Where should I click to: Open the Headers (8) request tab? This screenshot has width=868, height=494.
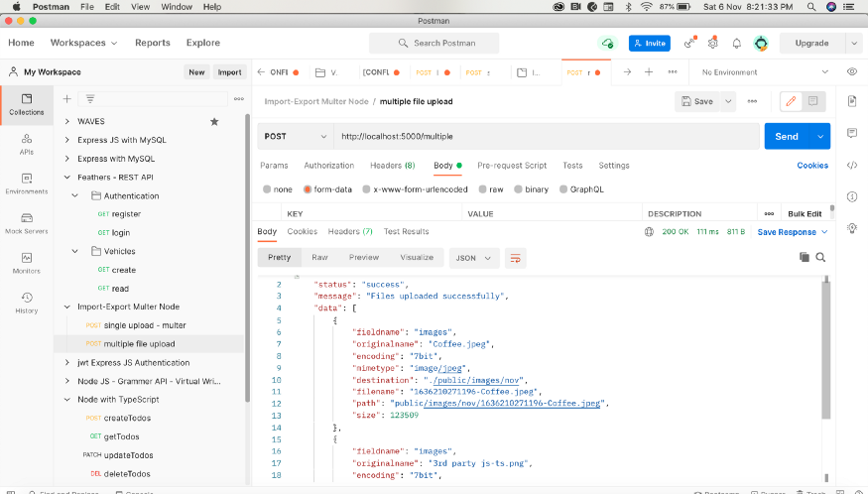(x=393, y=166)
